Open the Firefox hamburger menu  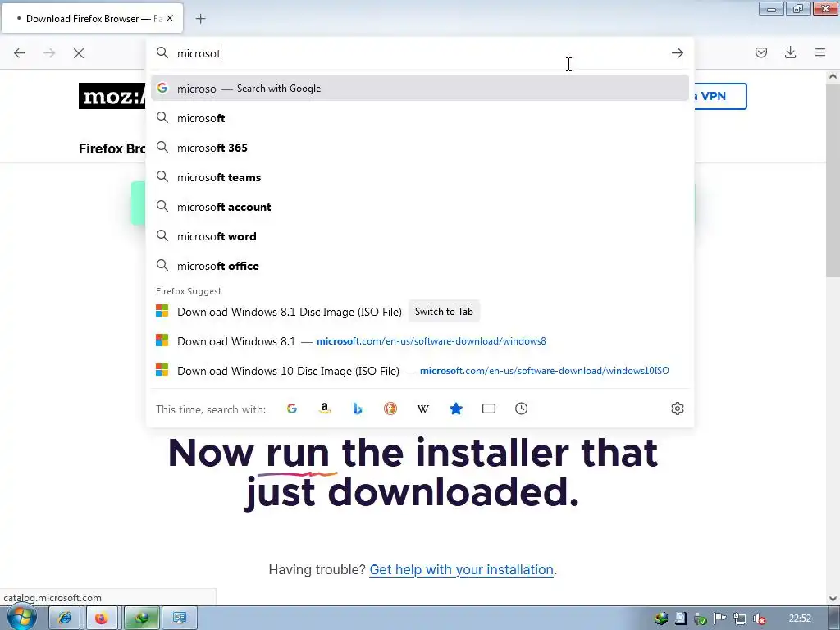click(820, 52)
